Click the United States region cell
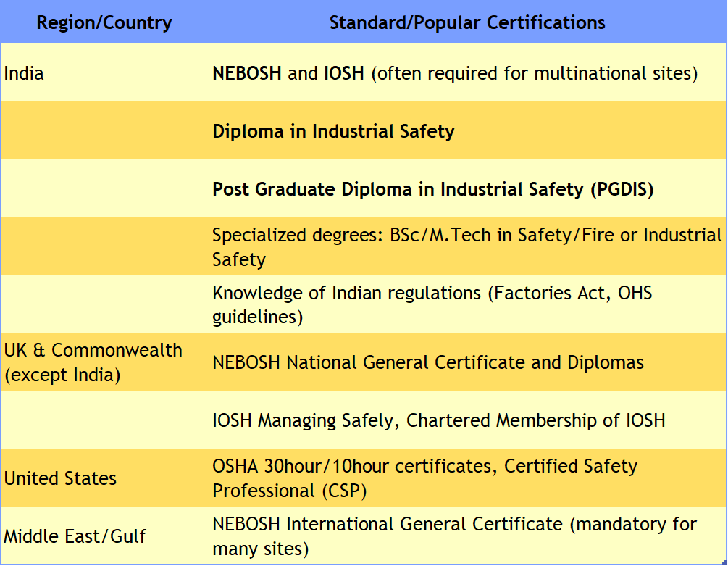This screenshot has width=728, height=566. 60,478
